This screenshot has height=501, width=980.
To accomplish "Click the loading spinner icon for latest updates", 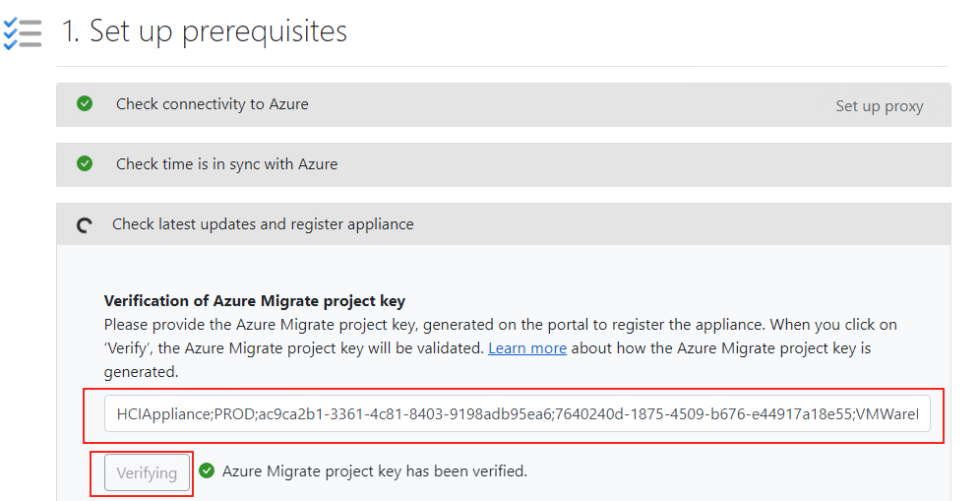I will click(x=85, y=224).
